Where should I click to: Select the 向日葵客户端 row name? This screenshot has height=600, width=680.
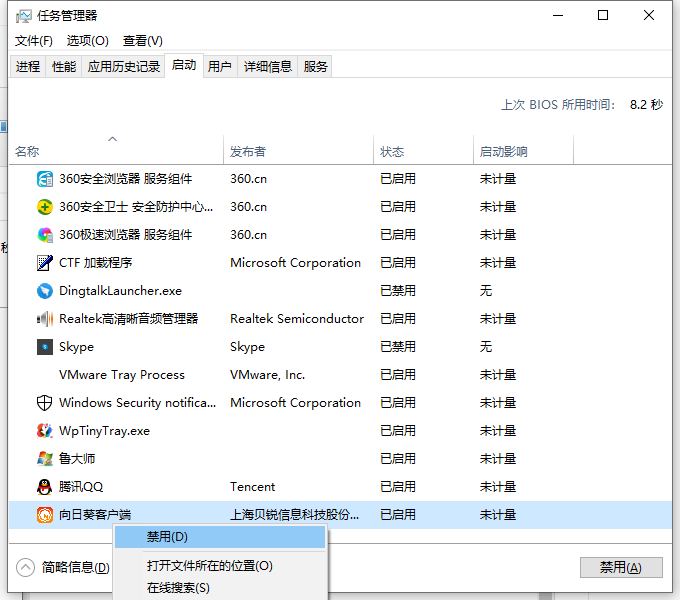click(95, 515)
